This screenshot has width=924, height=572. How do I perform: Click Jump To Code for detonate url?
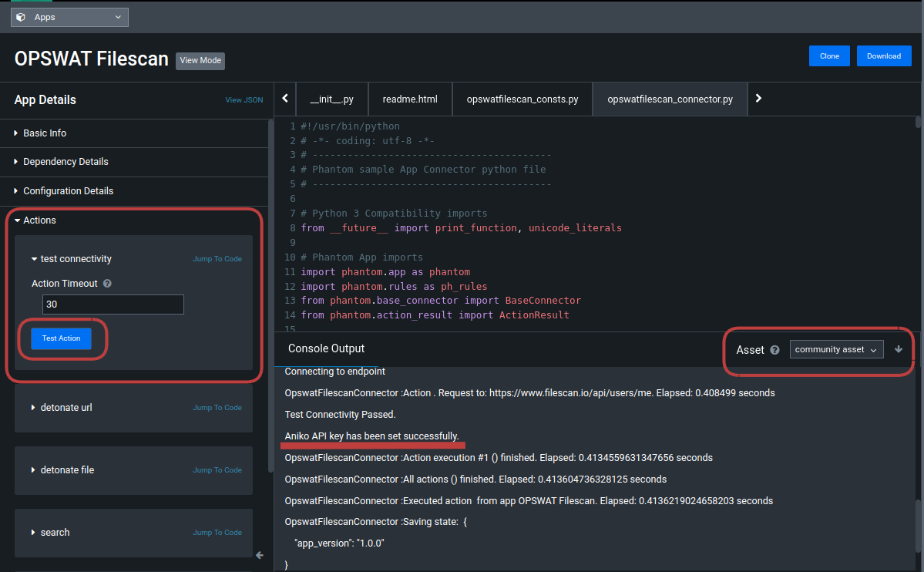point(217,408)
